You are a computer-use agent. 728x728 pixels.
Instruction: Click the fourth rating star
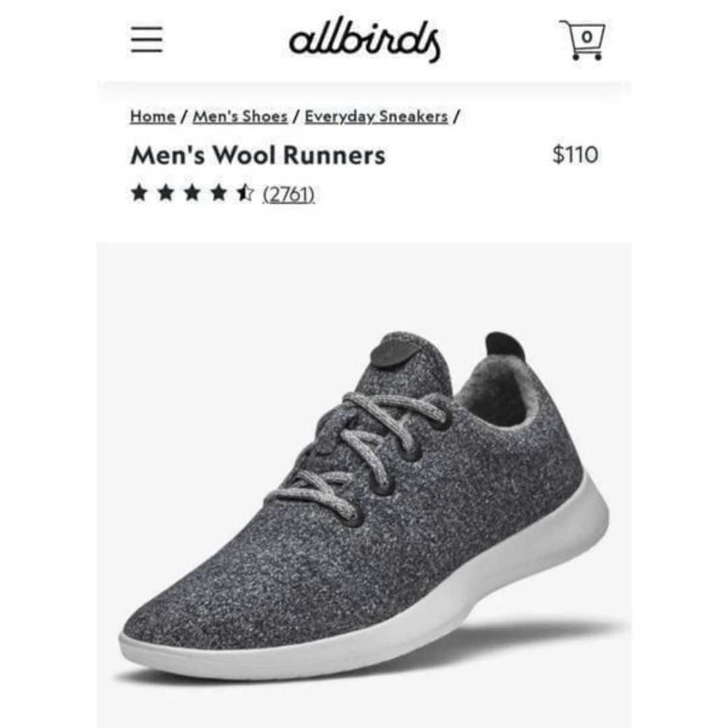[x=218, y=193]
